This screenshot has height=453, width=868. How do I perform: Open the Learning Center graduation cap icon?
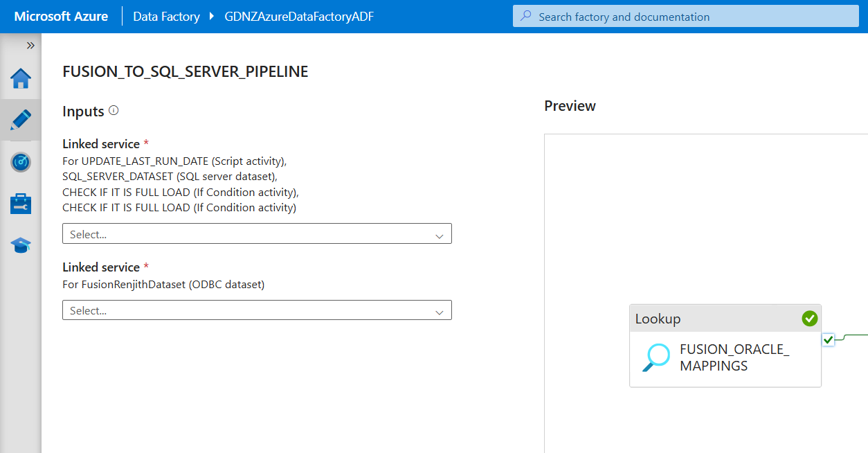coord(21,245)
